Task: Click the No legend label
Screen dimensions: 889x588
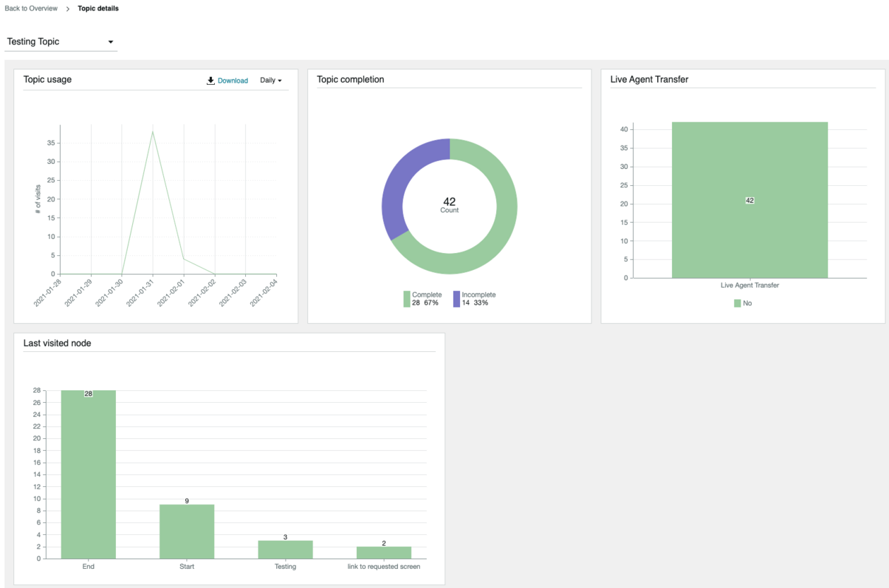Action: 748,303
